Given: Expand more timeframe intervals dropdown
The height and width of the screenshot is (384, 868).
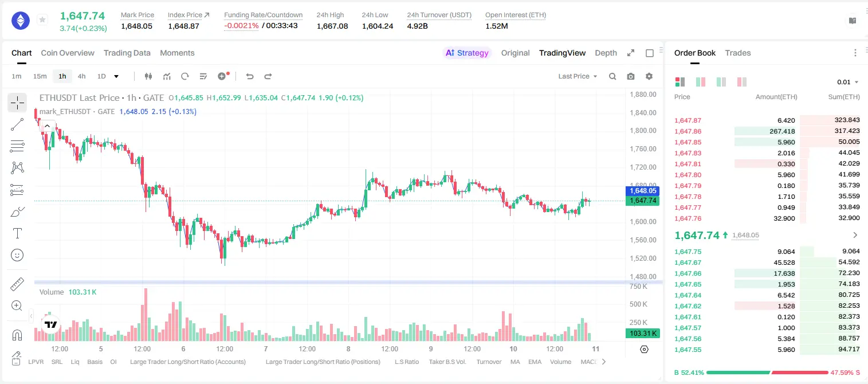Looking at the screenshot, I should click(x=117, y=76).
